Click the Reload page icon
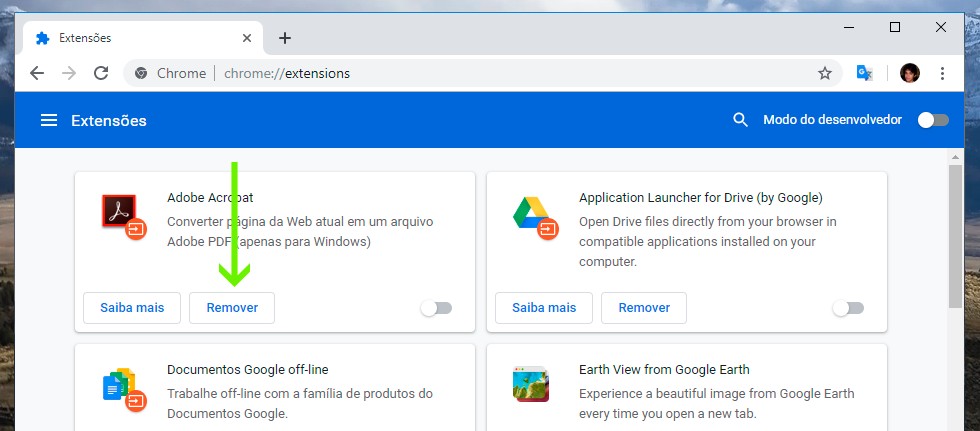Image resolution: width=980 pixels, height=431 pixels. coord(101,73)
